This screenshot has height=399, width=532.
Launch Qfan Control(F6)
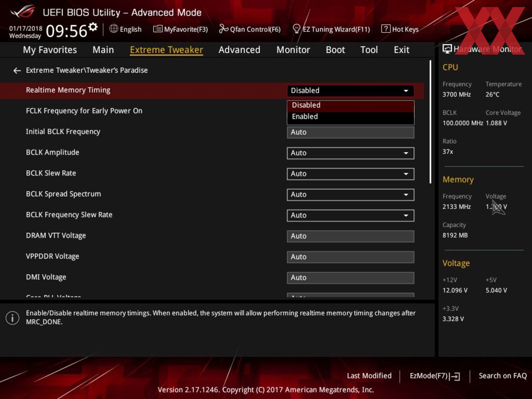click(x=255, y=29)
